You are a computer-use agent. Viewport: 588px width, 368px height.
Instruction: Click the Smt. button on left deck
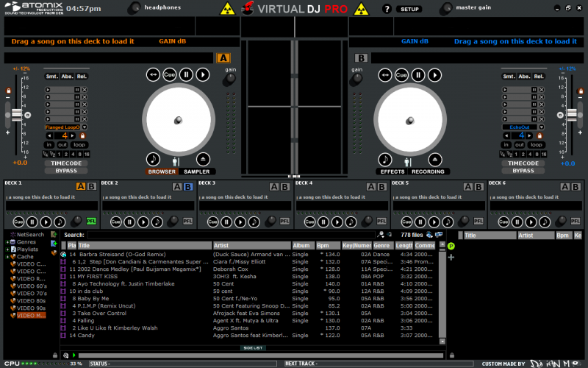click(x=51, y=77)
